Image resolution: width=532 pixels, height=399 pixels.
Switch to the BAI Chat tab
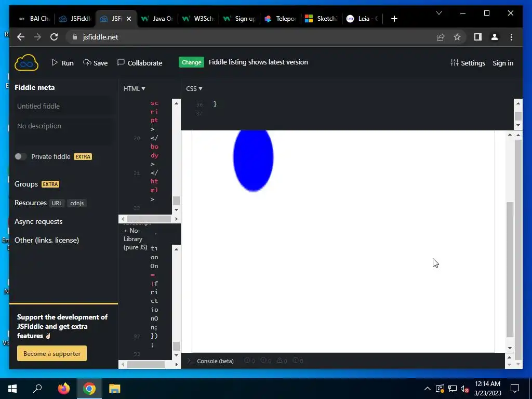point(34,19)
